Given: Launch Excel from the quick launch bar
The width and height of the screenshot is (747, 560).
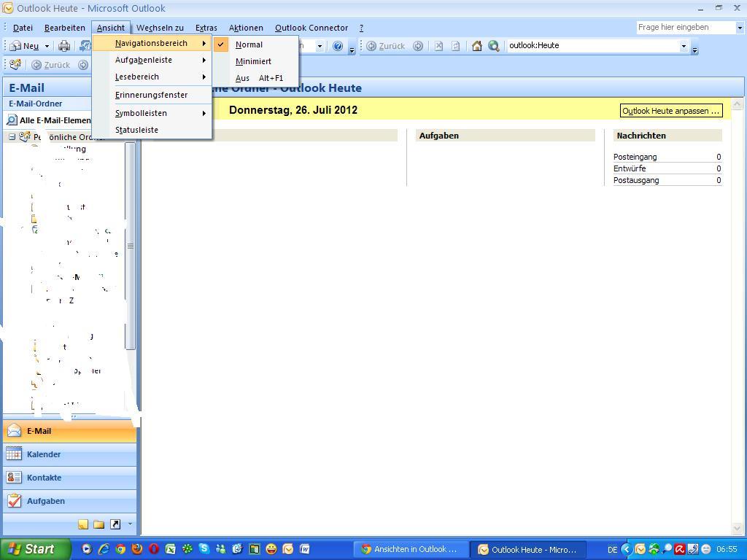Looking at the screenshot, I should click(171, 549).
